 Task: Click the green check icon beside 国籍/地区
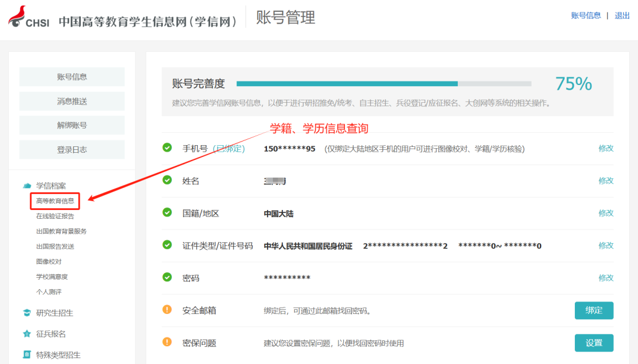pos(167,212)
